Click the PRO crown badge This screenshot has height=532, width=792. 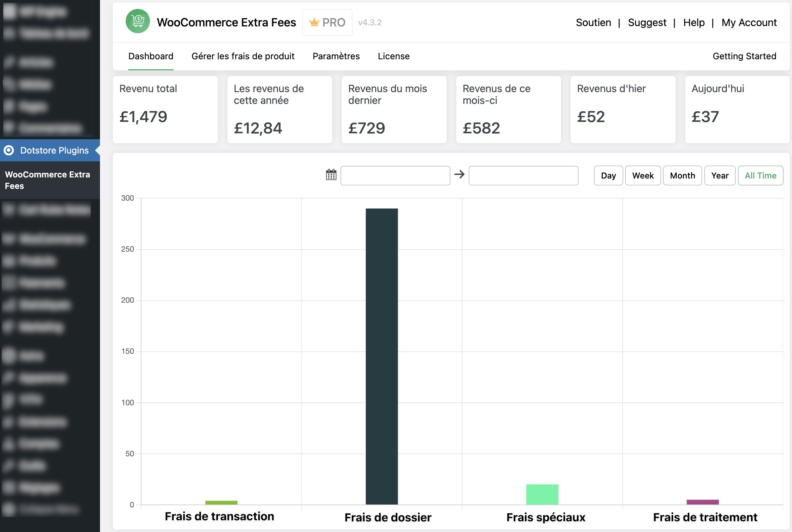click(x=327, y=22)
